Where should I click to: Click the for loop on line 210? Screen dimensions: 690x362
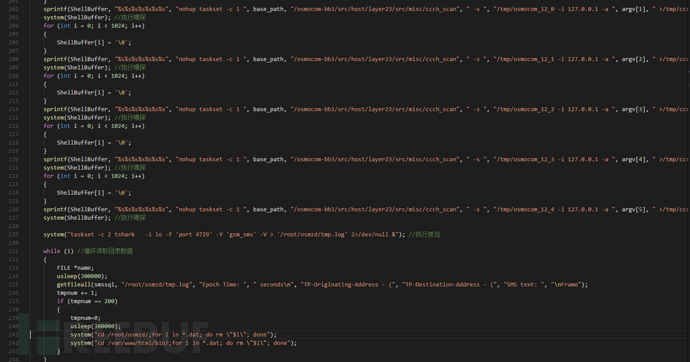point(94,76)
